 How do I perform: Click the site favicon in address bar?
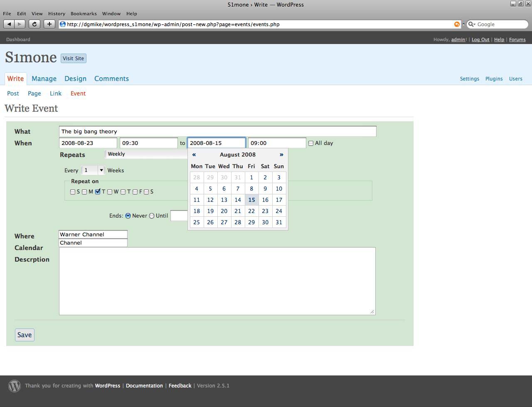63,24
